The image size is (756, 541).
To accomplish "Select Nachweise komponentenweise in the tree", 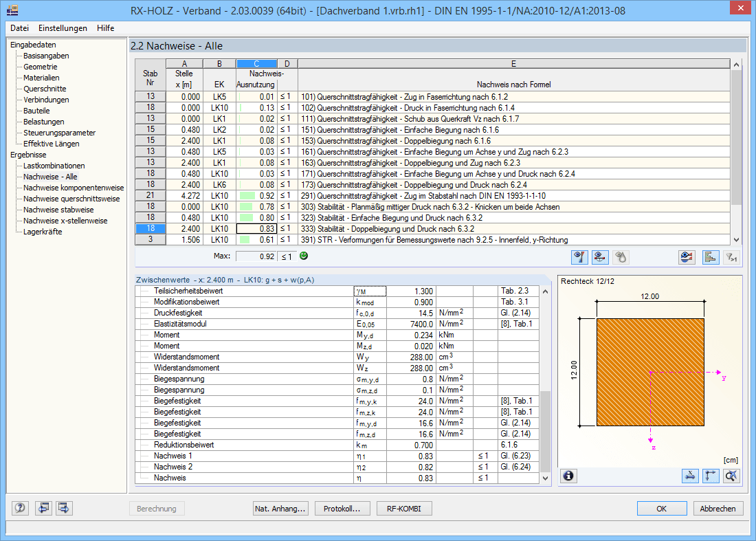I will [x=74, y=188].
